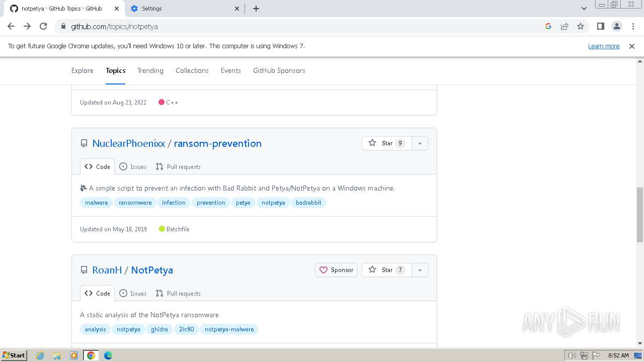Open the Chrome side panel
Image resolution: width=644 pixels, height=362 pixels.
pyautogui.click(x=600, y=26)
